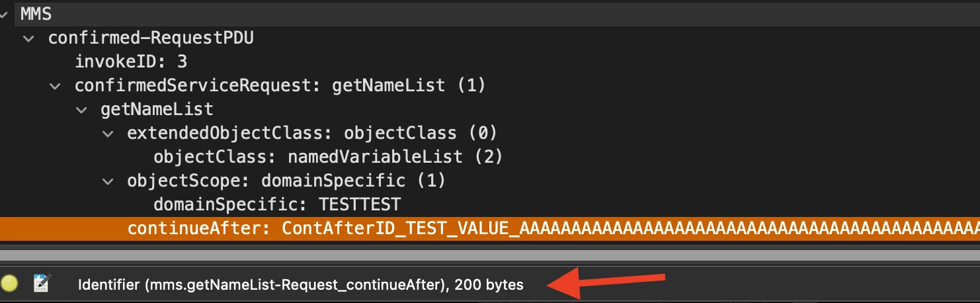Select the objectClass: namedVariableList (2) field
980x303 pixels.
point(328,157)
